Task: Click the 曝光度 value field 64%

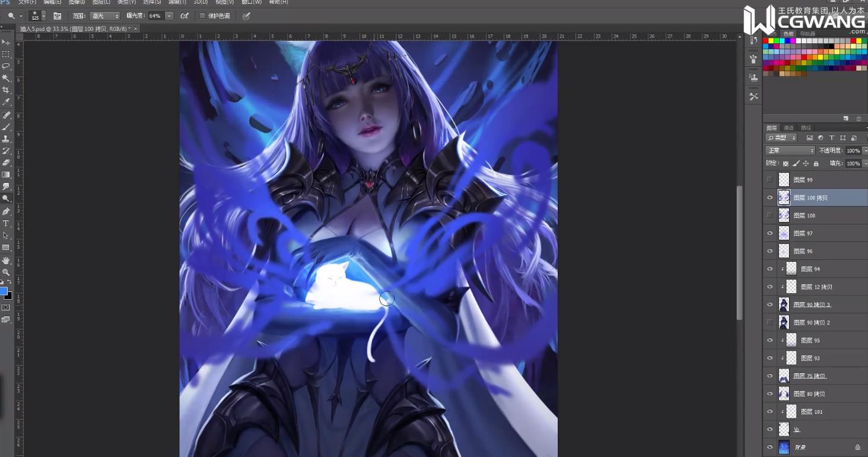Action: 155,16
